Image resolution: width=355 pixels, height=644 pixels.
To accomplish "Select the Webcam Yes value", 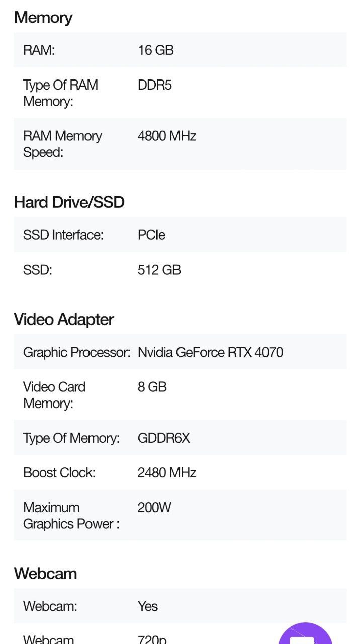I will coord(148,606).
